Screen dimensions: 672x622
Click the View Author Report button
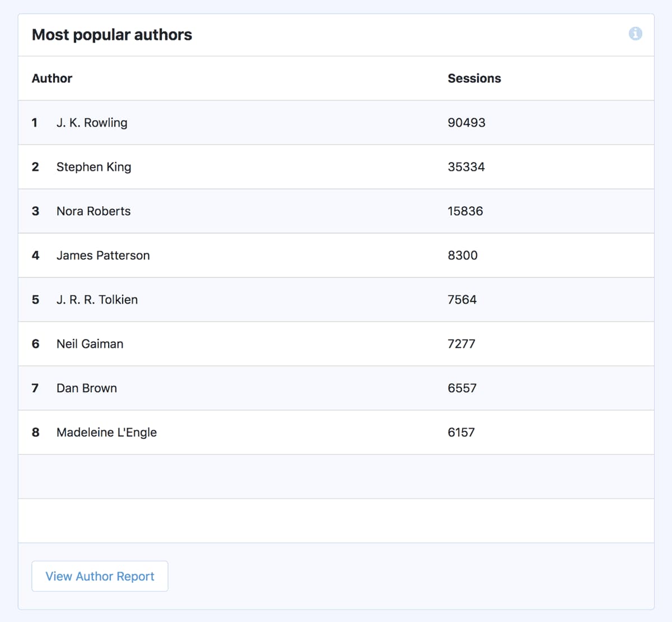100,576
